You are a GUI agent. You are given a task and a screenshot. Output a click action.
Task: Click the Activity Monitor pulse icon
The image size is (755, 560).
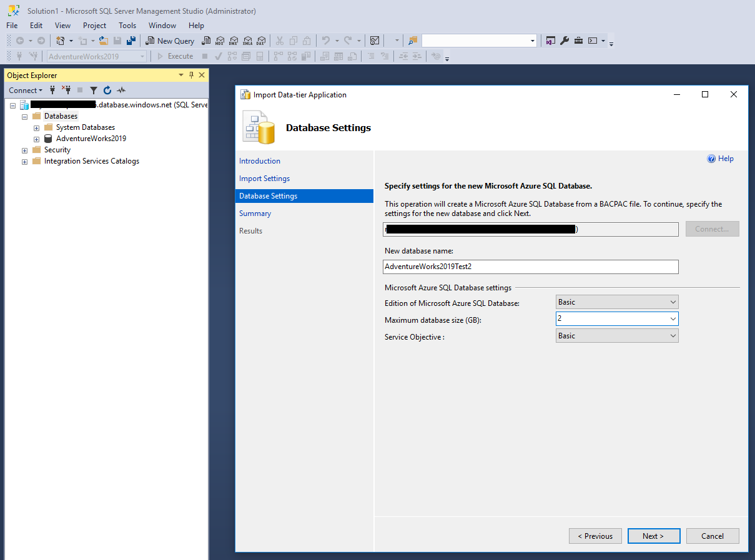[x=121, y=90]
